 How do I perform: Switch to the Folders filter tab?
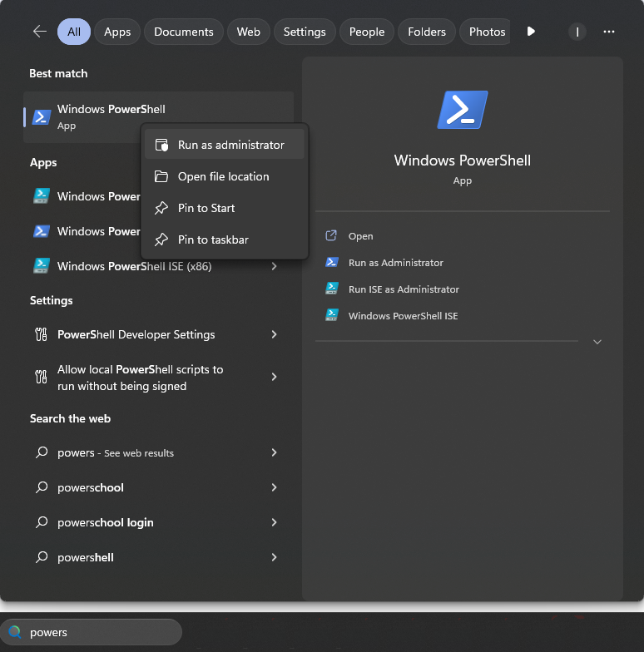click(426, 32)
